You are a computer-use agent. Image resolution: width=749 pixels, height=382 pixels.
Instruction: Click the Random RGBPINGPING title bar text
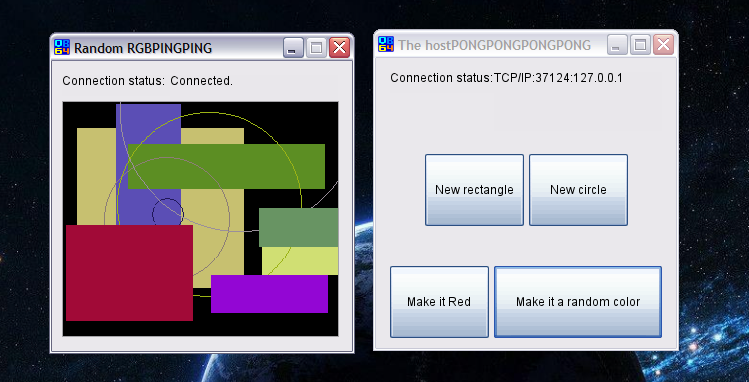pyautogui.click(x=143, y=48)
